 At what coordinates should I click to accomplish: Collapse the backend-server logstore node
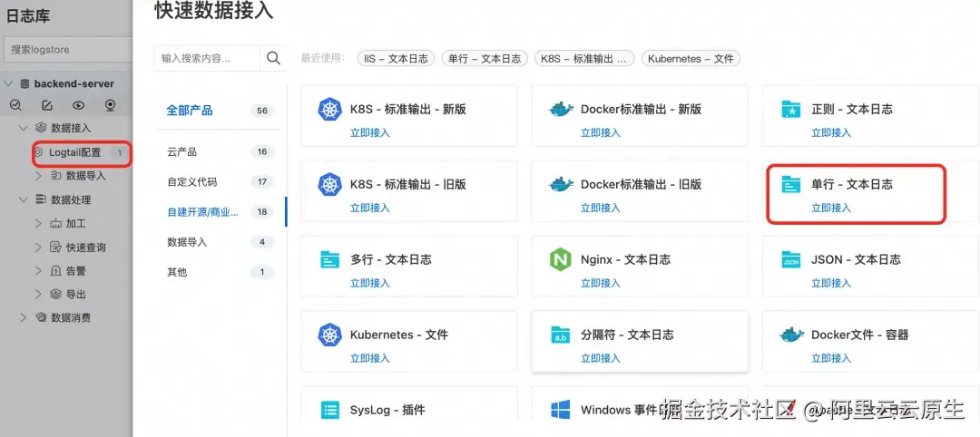click(8, 83)
